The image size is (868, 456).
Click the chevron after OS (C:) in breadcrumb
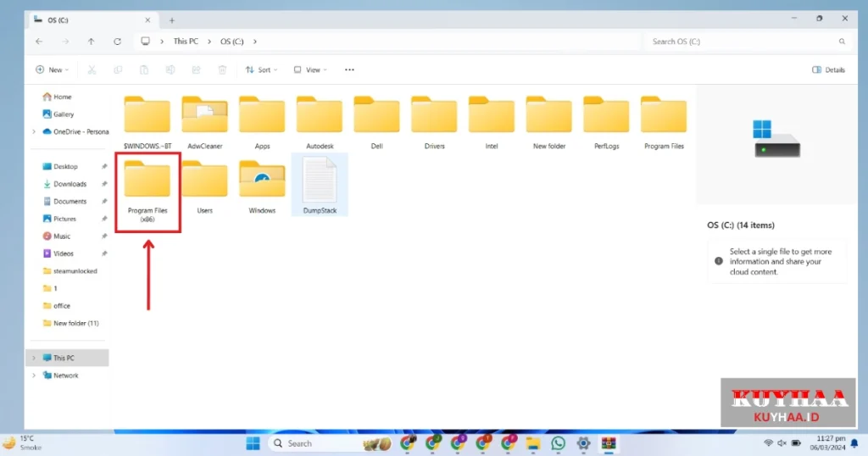click(x=254, y=42)
